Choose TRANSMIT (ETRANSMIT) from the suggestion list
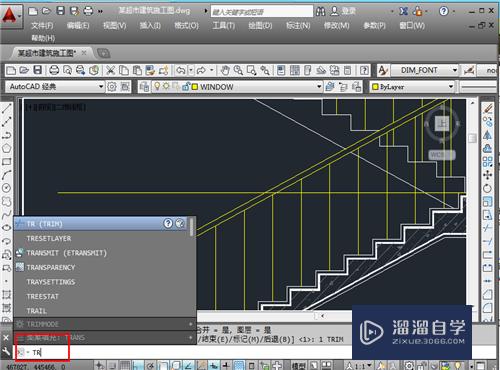 (x=104, y=253)
